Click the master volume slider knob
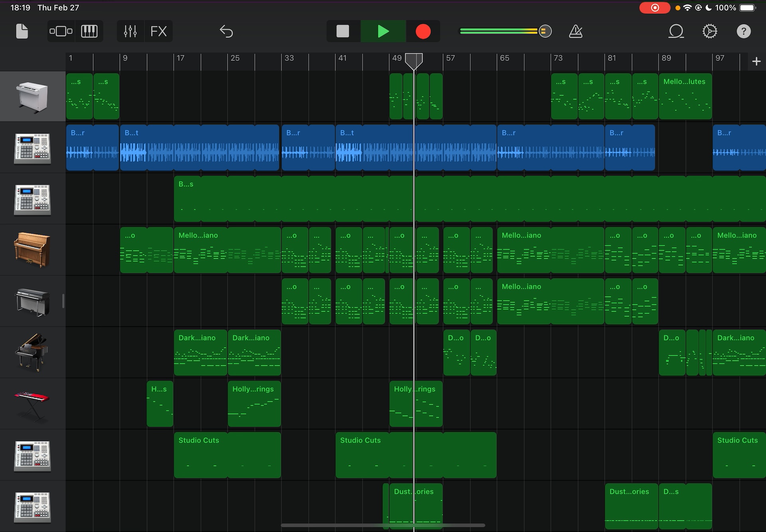Viewport: 766px width, 532px height. [545, 31]
